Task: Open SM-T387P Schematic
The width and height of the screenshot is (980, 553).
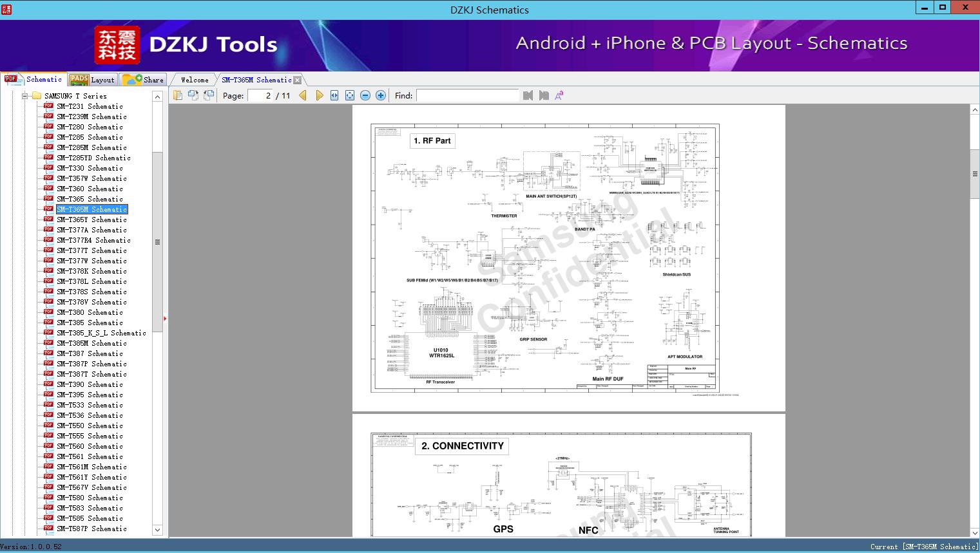Action: coord(92,364)
